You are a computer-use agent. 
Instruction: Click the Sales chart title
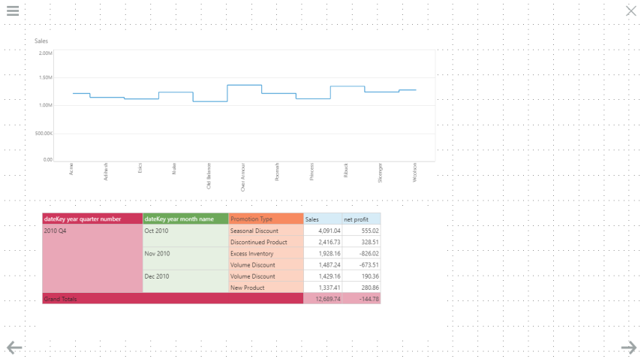point(41,41)
